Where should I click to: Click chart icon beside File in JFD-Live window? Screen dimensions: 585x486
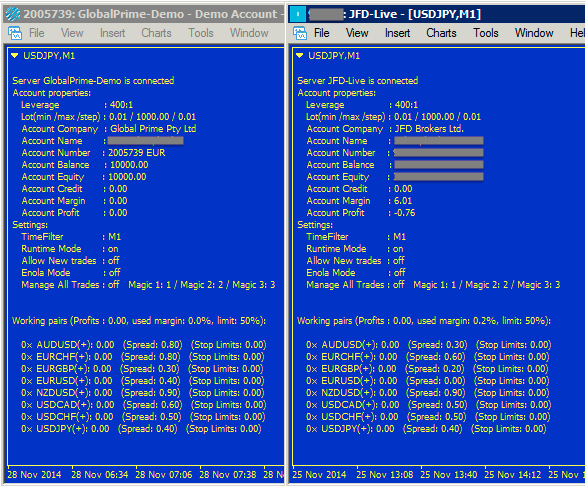click(x=300, y=33)
